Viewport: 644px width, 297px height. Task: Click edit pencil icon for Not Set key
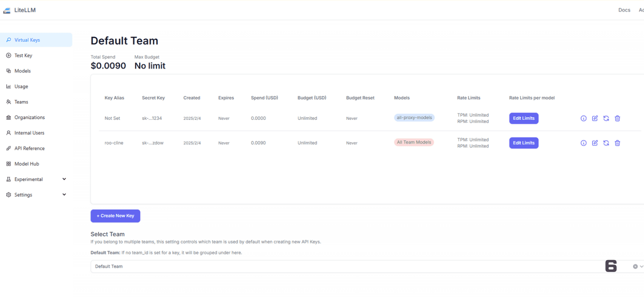pyautogui.click(x=595, y=118)
